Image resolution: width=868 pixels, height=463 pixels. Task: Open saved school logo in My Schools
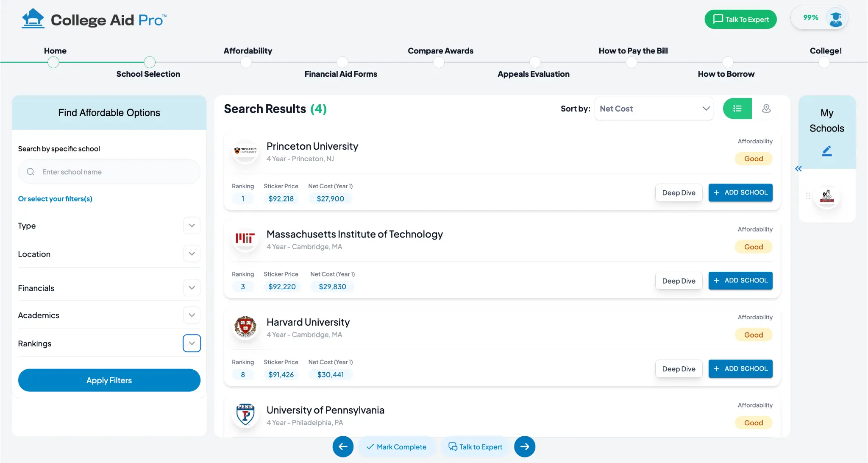(x=826, y=196)
